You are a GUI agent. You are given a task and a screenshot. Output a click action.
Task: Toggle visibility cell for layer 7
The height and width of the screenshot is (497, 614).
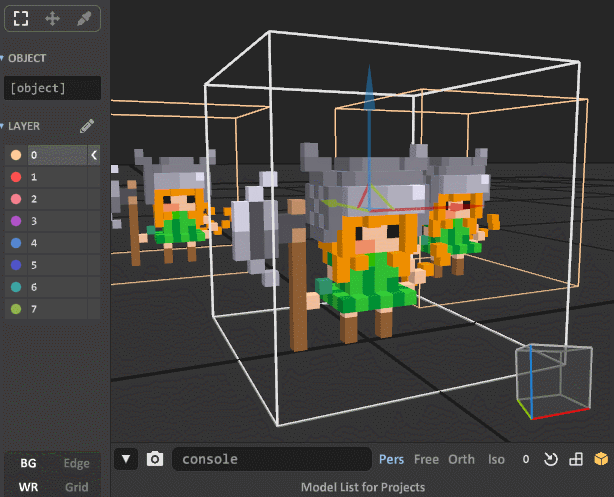(x=94, y=309)
